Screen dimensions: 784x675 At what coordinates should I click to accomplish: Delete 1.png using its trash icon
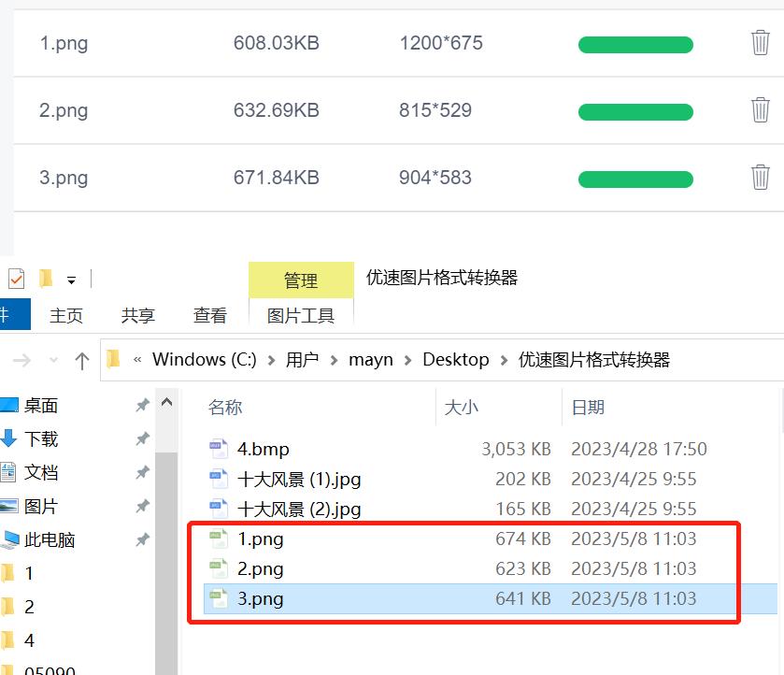coord(760,43)
